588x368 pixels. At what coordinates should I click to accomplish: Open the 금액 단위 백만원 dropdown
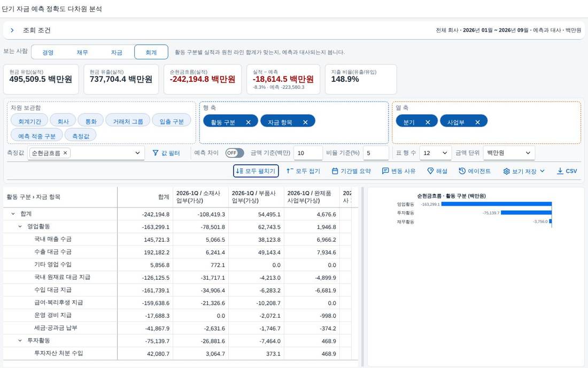509,153
